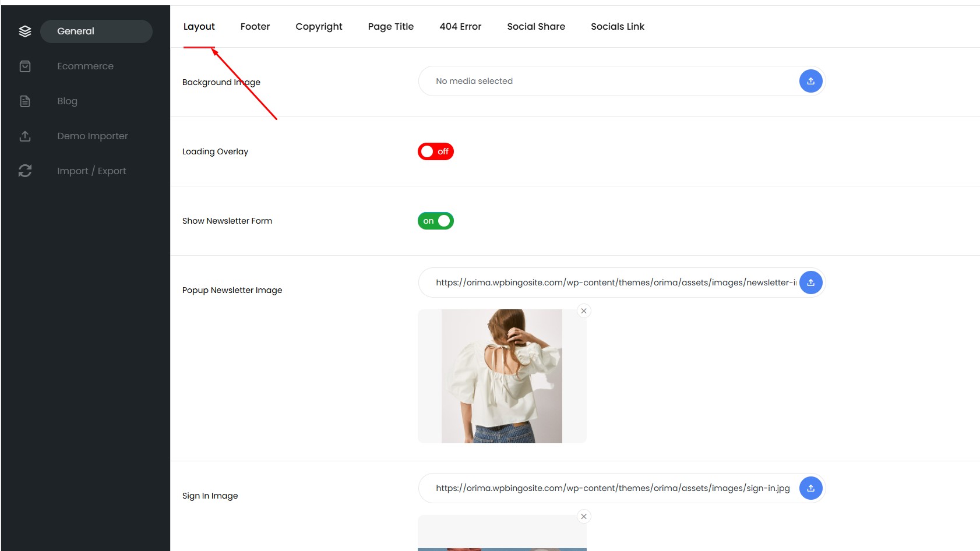
Task: Select the Social Share tab
Action: click(x=536, y=27)
